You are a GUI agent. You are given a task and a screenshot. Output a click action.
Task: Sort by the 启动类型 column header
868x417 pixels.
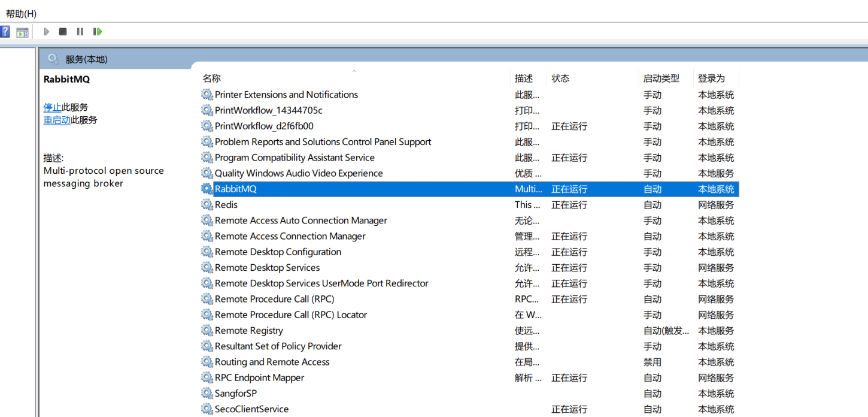[661, 78]
